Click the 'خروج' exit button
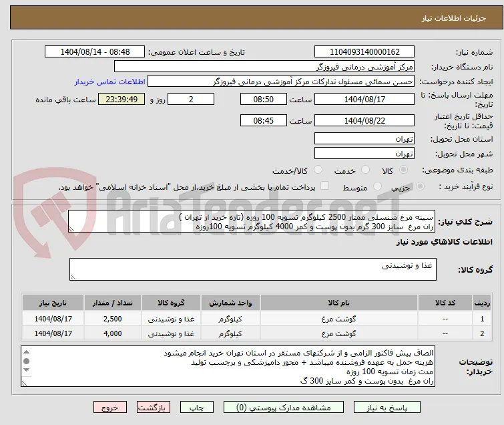 (x=110, y=408)
